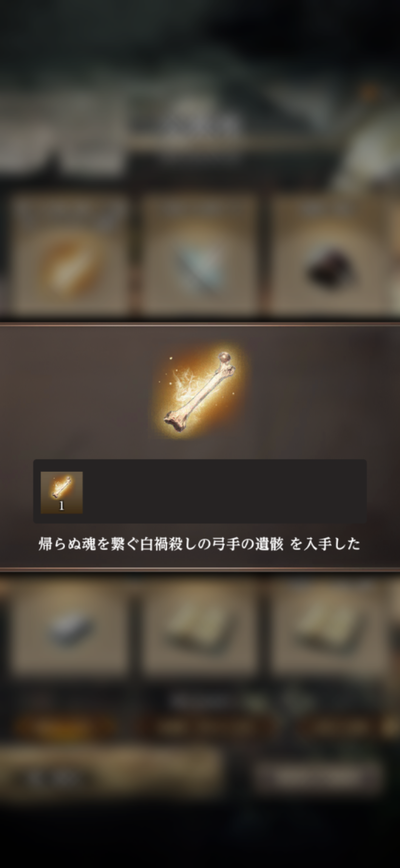
Task: Tap the 弓手の遺骸 を入手した acquisition message
Action: coord(199,544)
